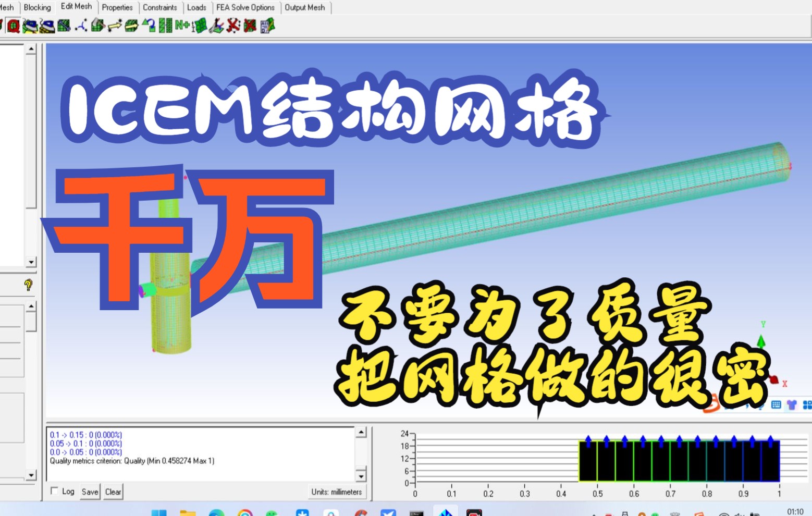Click top-left panel scroll down arrow
812x516 pixels.
(31, 262)
